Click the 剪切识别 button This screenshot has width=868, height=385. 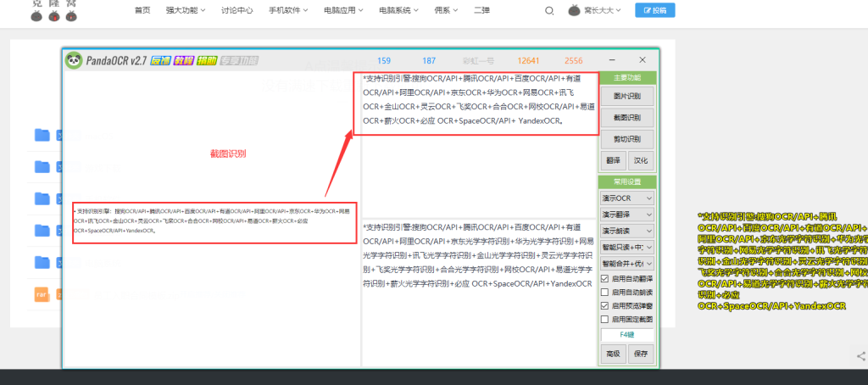tap(627, 139)
